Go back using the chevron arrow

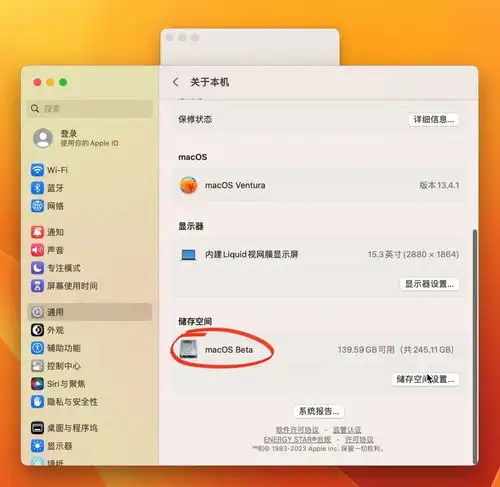pos(176,82)
